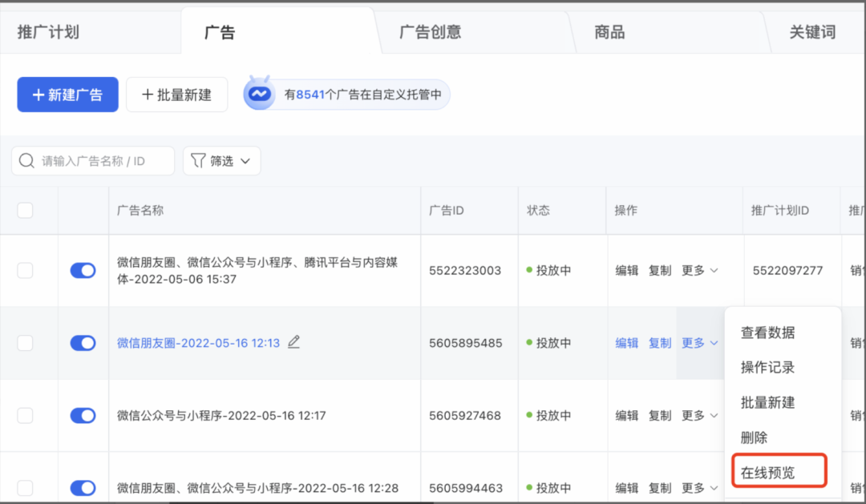The width and height of the screenshot is (866, 504).
Task: Select all ads with the header checkbox
Action: [26, 211]
